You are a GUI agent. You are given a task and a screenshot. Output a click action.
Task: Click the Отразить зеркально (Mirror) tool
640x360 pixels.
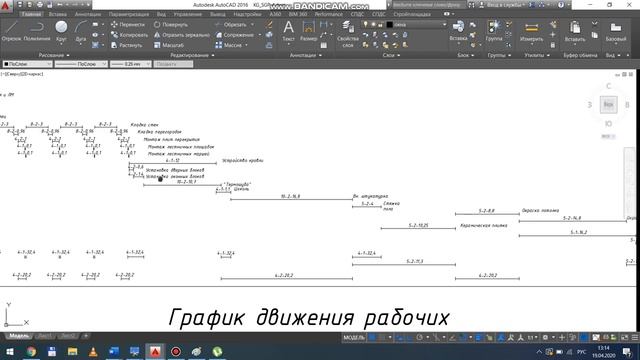point(182,35)
